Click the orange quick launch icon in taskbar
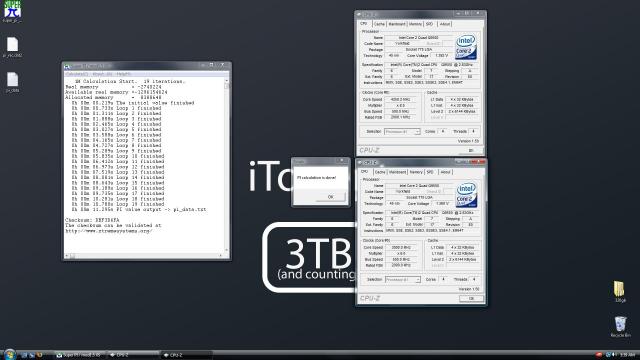The image size is (640, 360). tap(39, 355)
